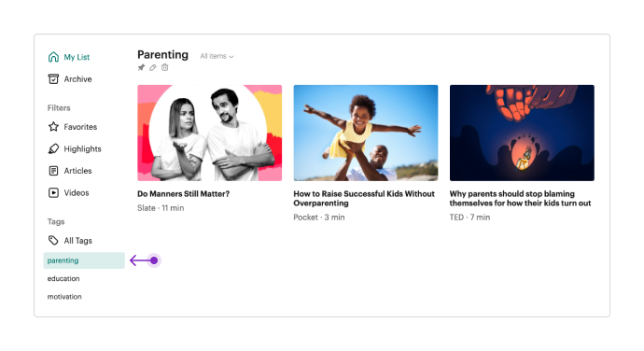Open the "Do Manners Still Matter?" article
This screenshot has height=351, width=644.
tap(183, 194)
